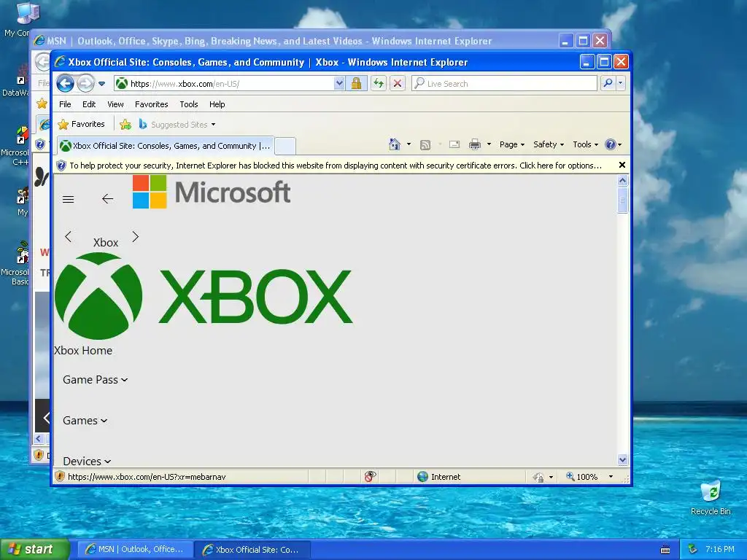Open the zoom level dropdown arrow
Image resolution: width=747 pixels, height=560 pixels.
tap(611, 477)
